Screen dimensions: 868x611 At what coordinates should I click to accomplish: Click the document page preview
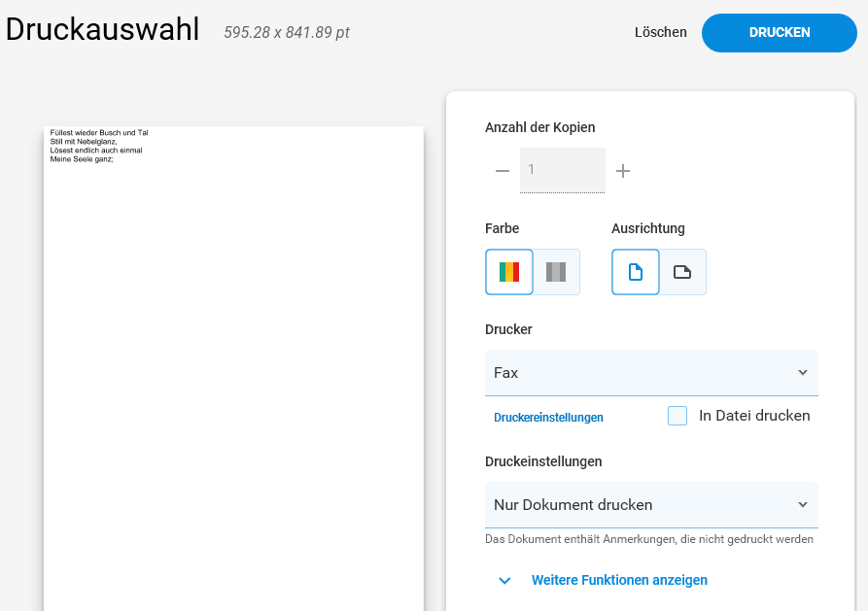click(233, 368)
